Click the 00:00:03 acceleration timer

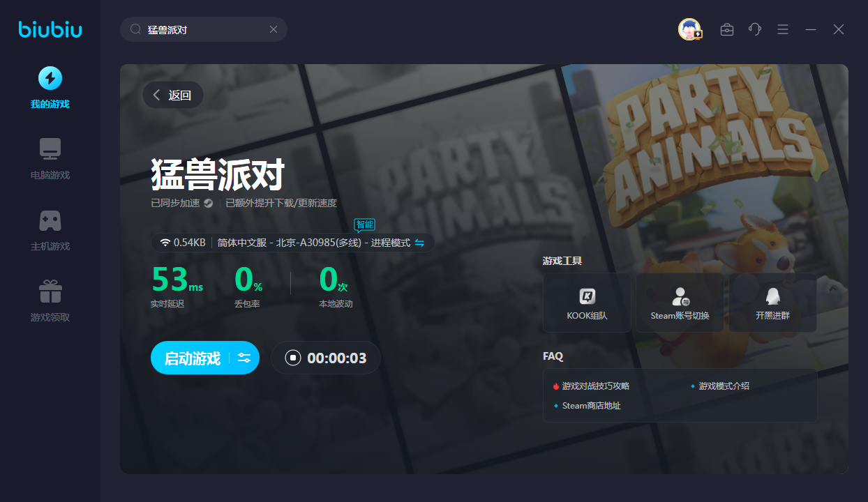point(337,358)
